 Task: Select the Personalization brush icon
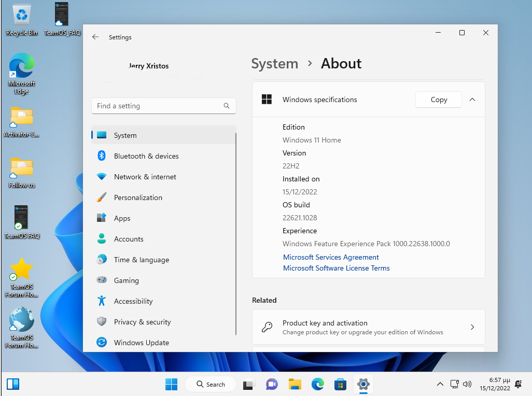[x=102, y=197]
